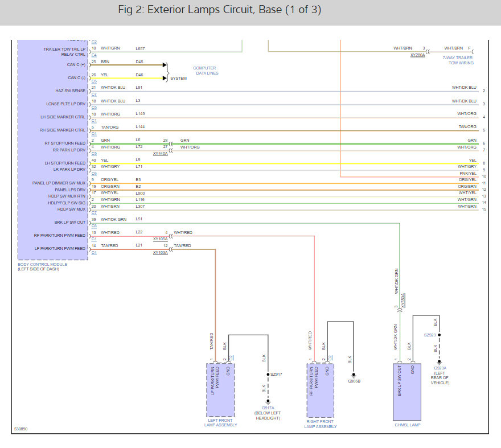Open the SZ923 splice link
The image size is (501, 448).
pyautogui.click(x=430, y=335)
